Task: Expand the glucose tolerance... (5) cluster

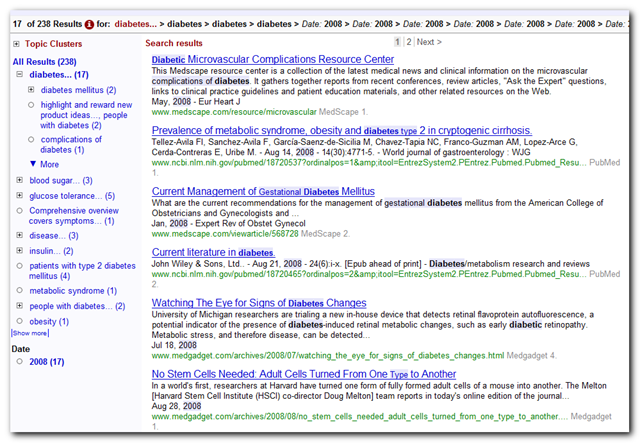Action: pyautogui.click(x=19, y=195)
